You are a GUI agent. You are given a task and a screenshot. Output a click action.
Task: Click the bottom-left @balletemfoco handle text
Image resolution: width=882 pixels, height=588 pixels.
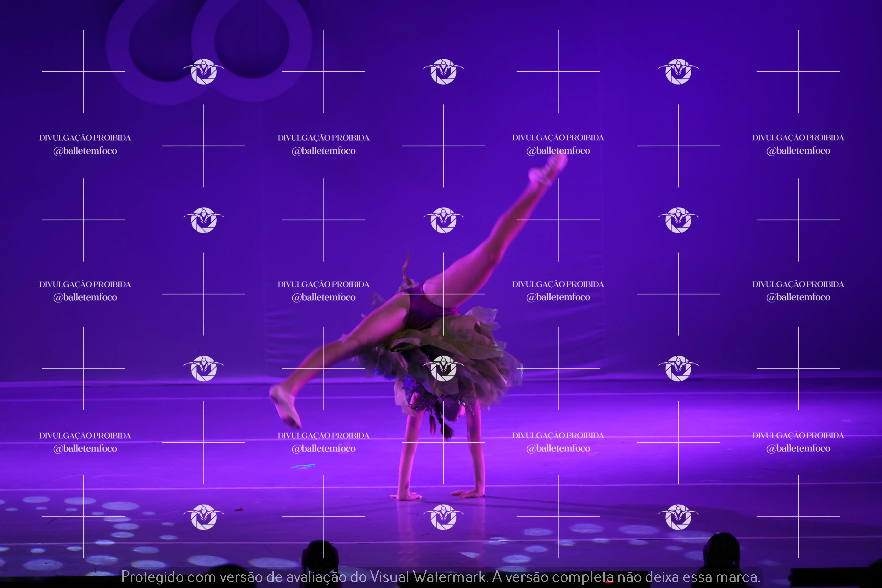coord(85,448)
